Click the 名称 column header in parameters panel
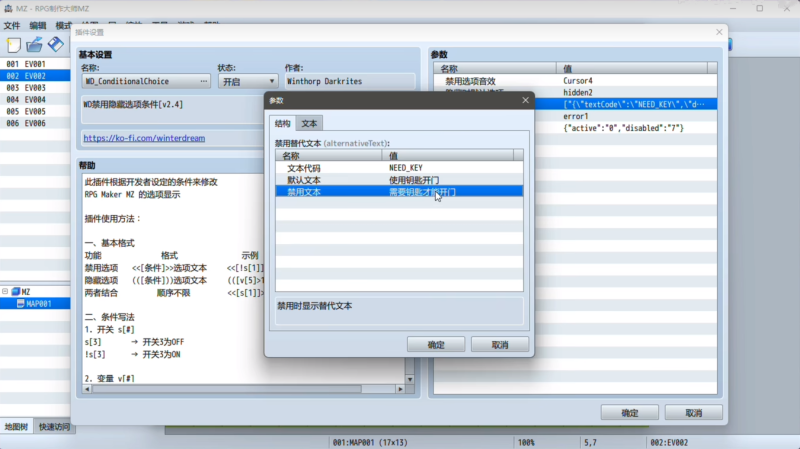This screenshot has width=800, height=449. point(495,68)
